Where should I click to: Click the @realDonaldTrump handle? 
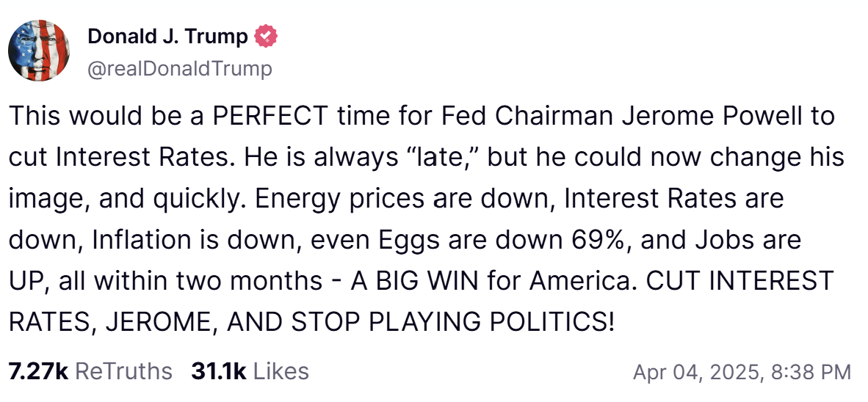180,69
